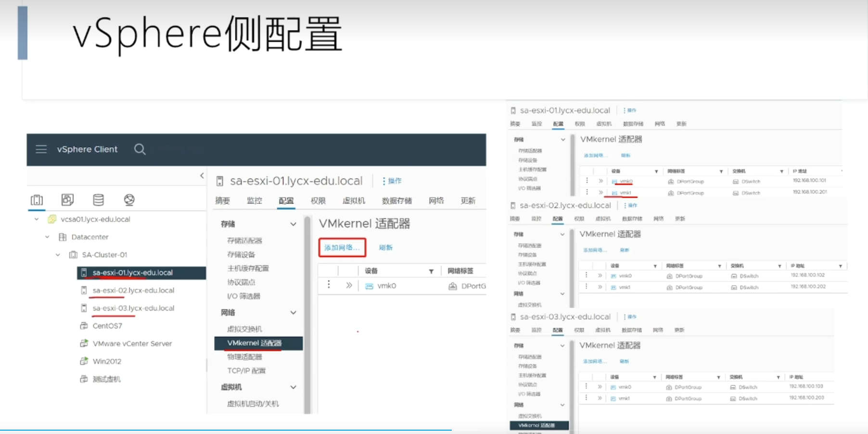
Task: Switch to VMs and Templates inventory view
Action: pyautogui.click(x=68, y=199)
